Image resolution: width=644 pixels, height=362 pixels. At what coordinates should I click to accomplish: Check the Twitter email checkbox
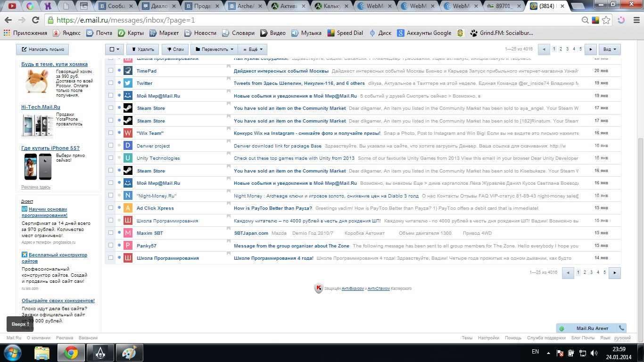[x=111, y=83]
